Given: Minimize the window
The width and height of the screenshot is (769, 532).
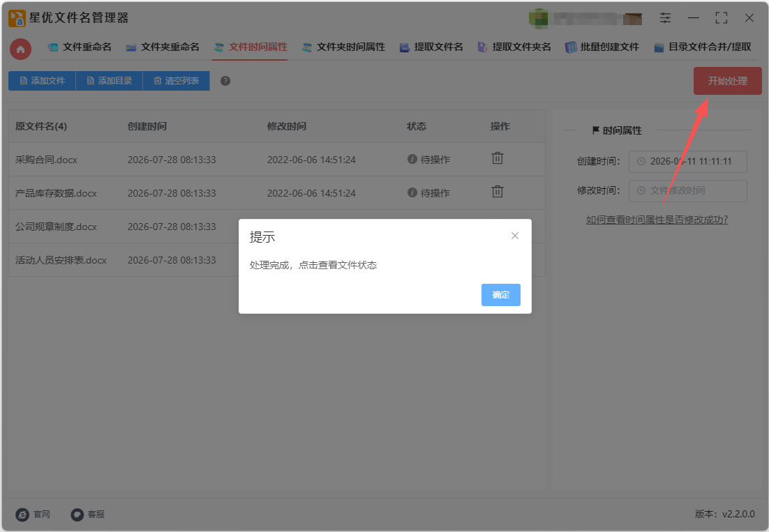Looking at the screenshot, I should 693,18.
